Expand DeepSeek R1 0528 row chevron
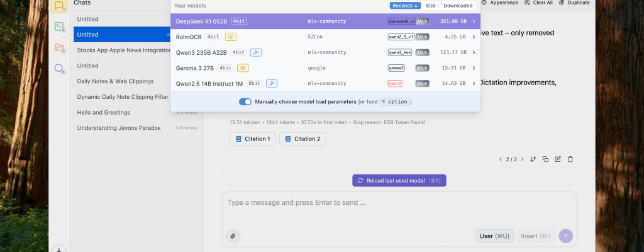 tap(474, 21)
